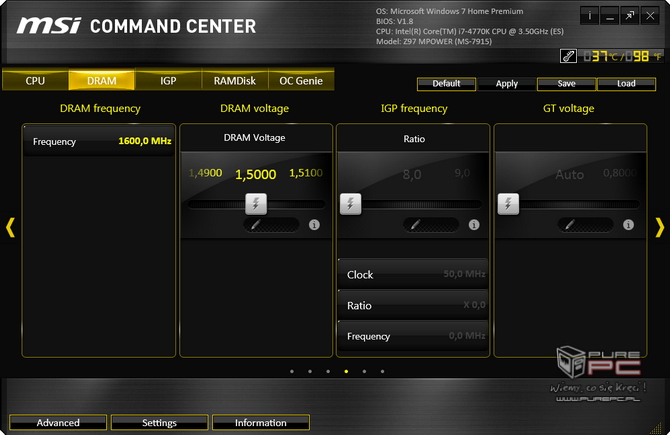The width and height of the screenshot is (670, 435).
Task: Click the resize grip at window corner
Action: pyautogui.click(x=655, y=428)
